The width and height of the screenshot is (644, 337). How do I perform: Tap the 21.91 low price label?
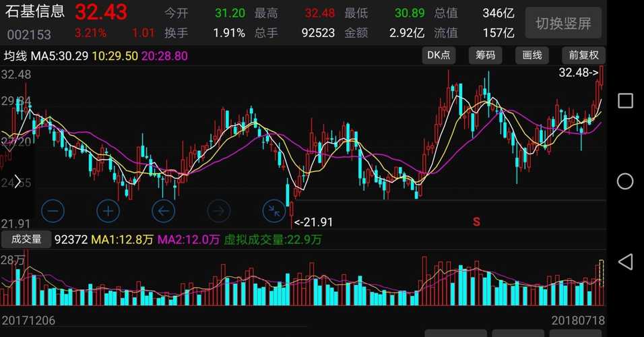click(x=313, y=222)
